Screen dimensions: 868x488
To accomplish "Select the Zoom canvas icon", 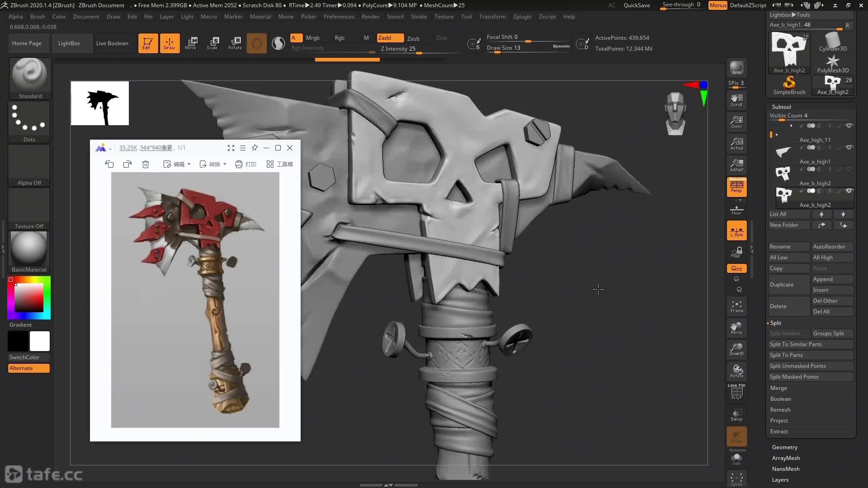I will (736, 122).
